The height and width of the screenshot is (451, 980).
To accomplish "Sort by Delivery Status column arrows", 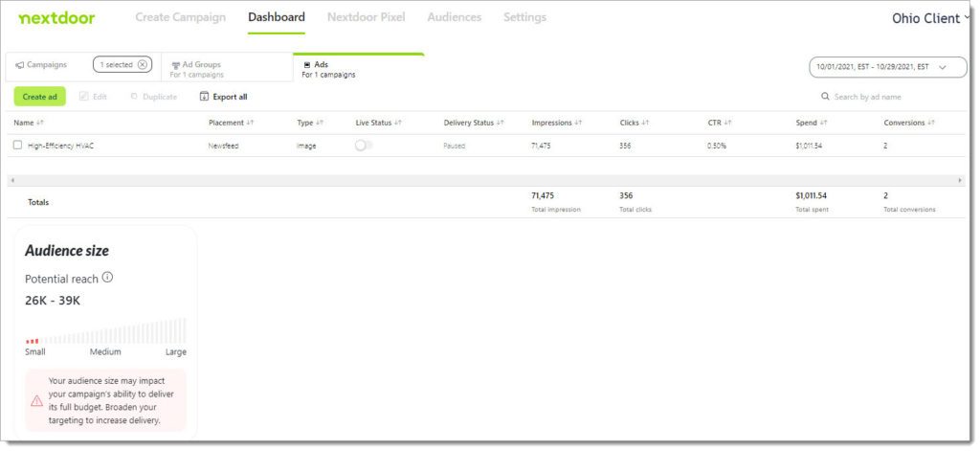I will [500, 124].
